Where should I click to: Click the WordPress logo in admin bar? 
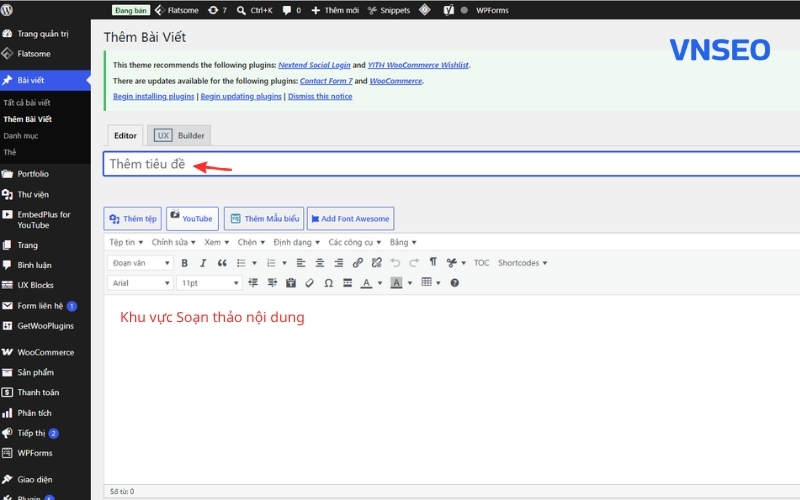tap(7, 10)
